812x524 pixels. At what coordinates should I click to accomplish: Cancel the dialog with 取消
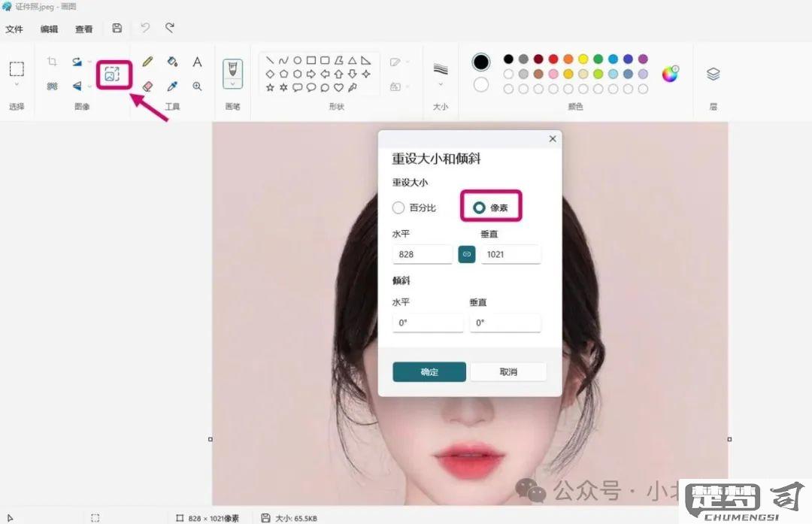point(508,372)
